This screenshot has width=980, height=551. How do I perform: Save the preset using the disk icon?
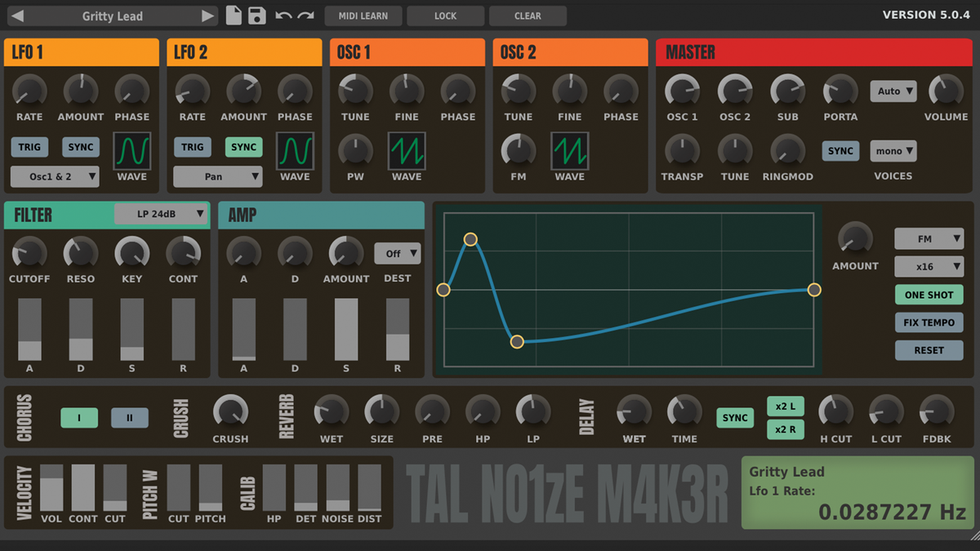[x=256, y=15]
